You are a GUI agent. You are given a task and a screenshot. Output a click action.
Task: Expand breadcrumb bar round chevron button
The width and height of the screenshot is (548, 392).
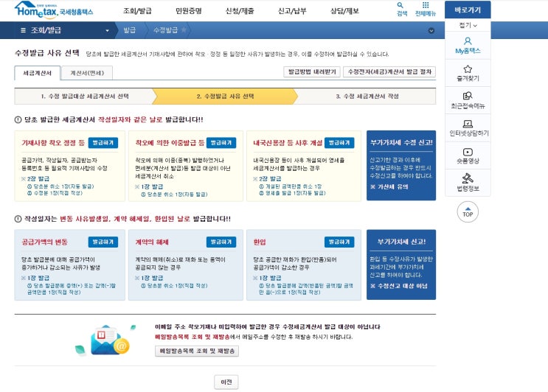pos(431,31)
